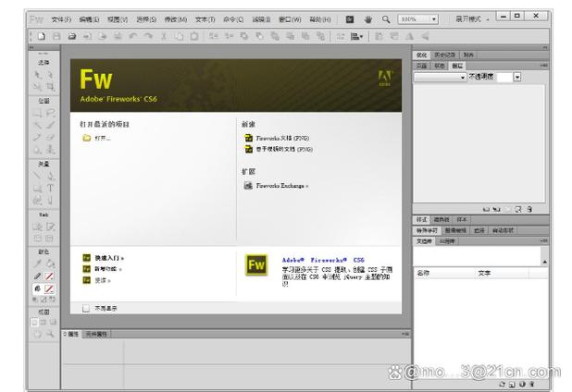The width and height of the screenshot is (572, 392).
Task: Select the Rubber Stamp tool
Action: point(50,150)
